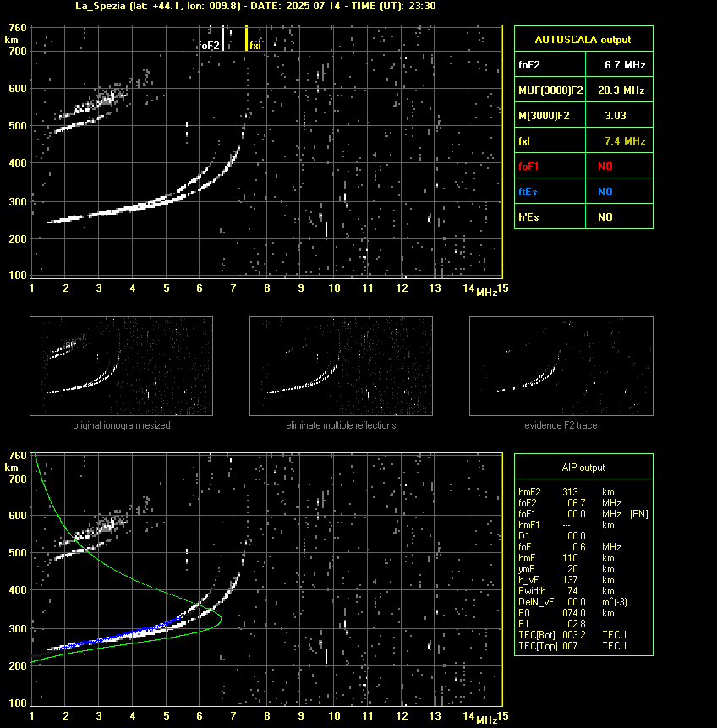
Task: Click the TEC[Bot] 003.2 TECU row
Action: [572, 635]
